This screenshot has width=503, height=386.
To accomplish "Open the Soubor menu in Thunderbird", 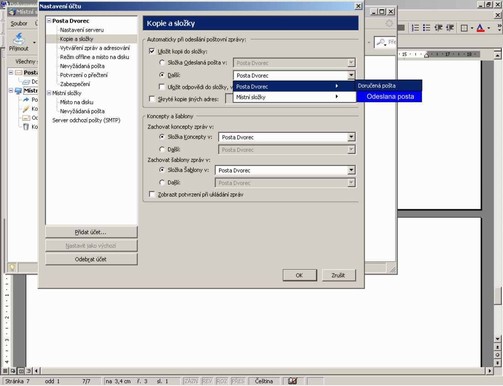I will [19, 23].
